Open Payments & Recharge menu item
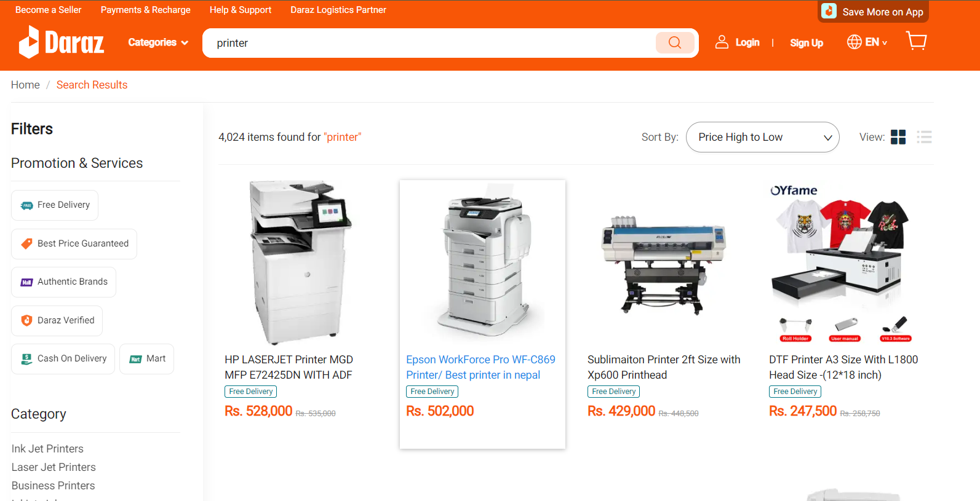The width and height of the screenshot is (980, 501). click(x=146, y=10)
